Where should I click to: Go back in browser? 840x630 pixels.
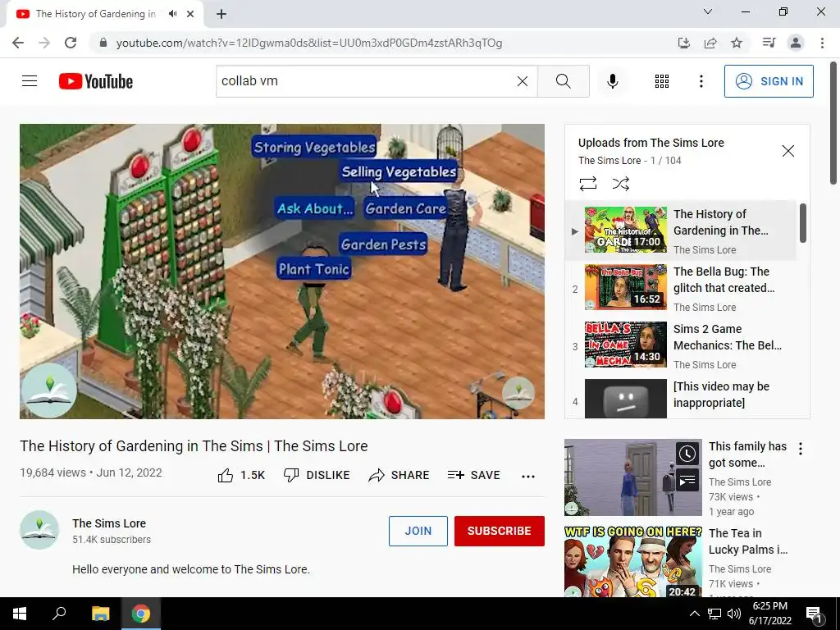coord(18,43)
